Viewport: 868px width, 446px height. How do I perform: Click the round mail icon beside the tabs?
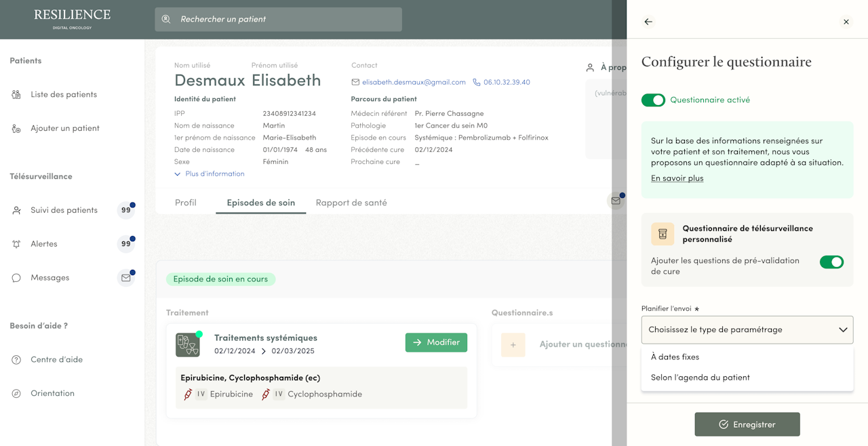coord(616,201)
